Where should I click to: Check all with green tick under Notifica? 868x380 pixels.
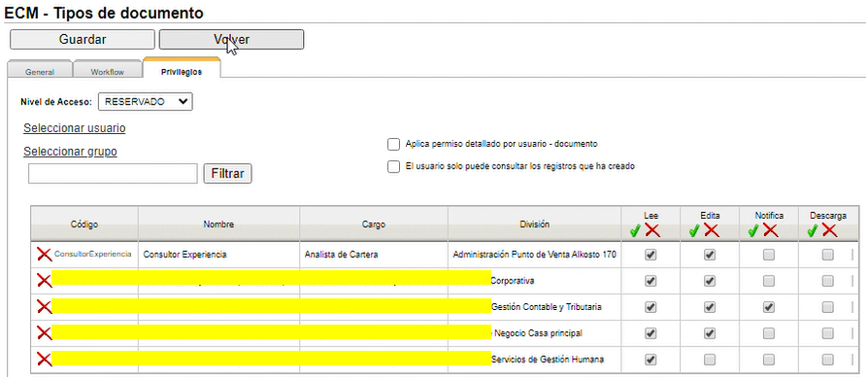pos(753,231)
